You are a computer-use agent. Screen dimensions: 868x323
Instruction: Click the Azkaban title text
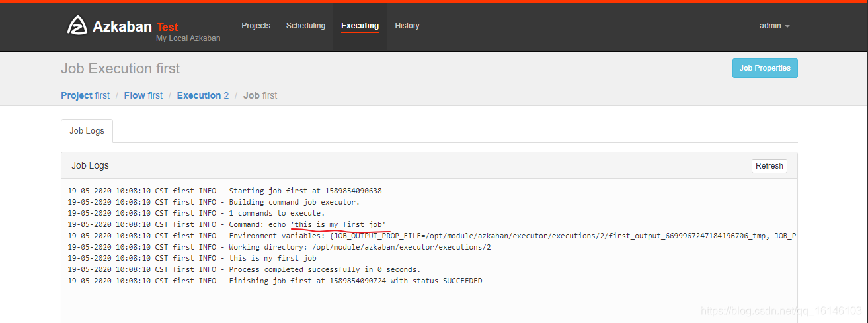pyautogui.click(x=122, y=26)
